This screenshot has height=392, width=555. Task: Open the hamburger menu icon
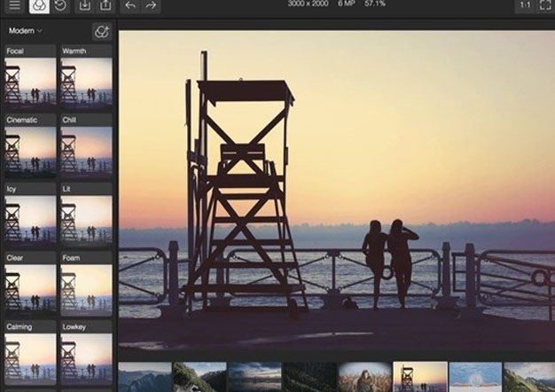14,5
